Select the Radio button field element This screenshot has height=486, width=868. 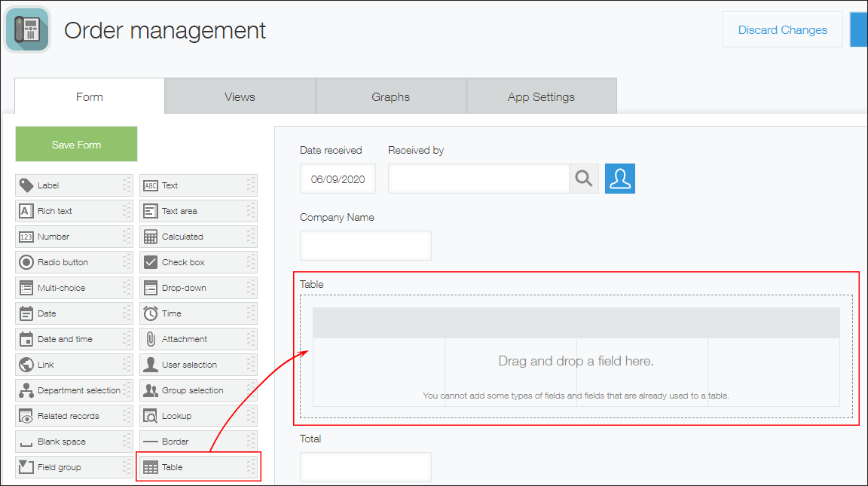point(73,262)
